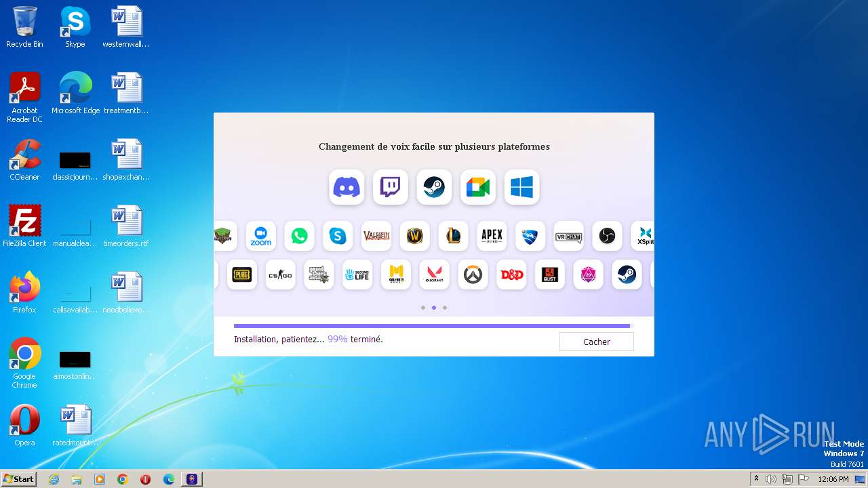Viewport: 868px width, 488px height.
Task: Open Internet Explorer from the taskbar
Action: pos(54,479)
